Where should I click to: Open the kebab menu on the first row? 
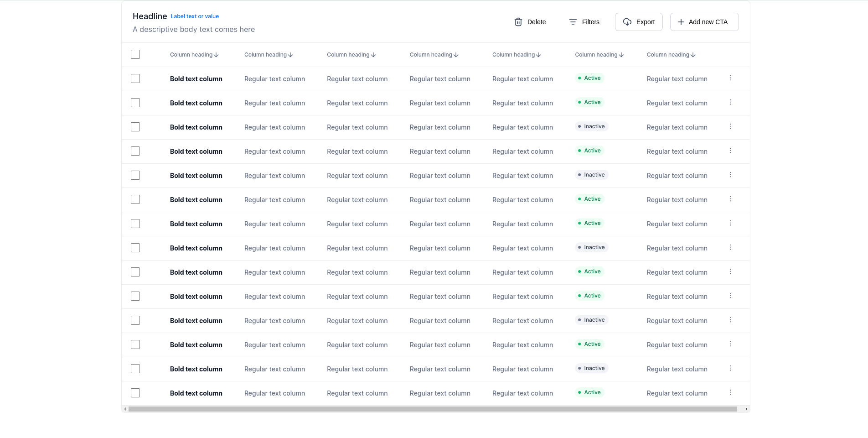click(x=730, y=78)
